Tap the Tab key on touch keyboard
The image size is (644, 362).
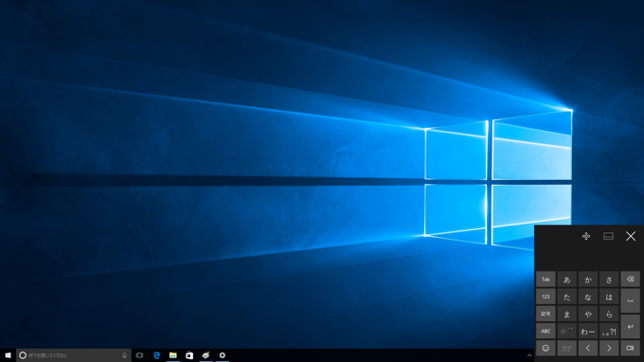(546, 280)
